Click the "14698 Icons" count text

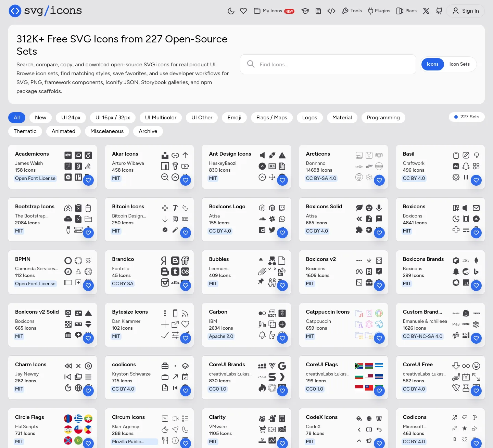[x=319, y=170]
